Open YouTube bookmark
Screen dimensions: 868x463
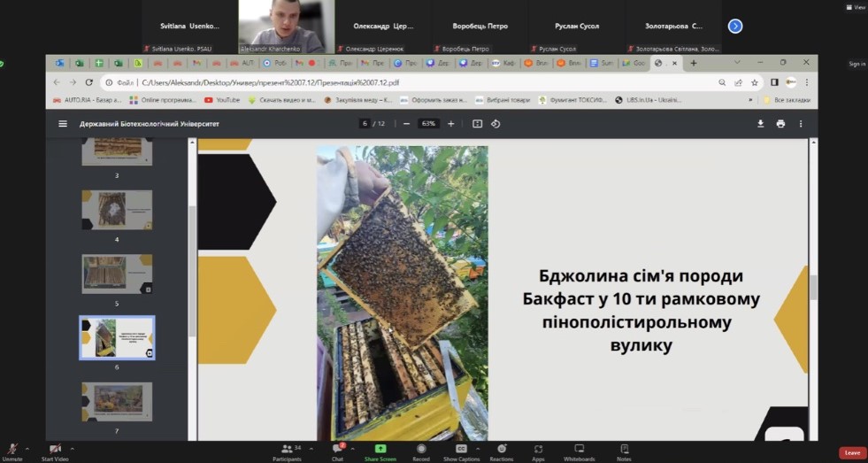223,100
